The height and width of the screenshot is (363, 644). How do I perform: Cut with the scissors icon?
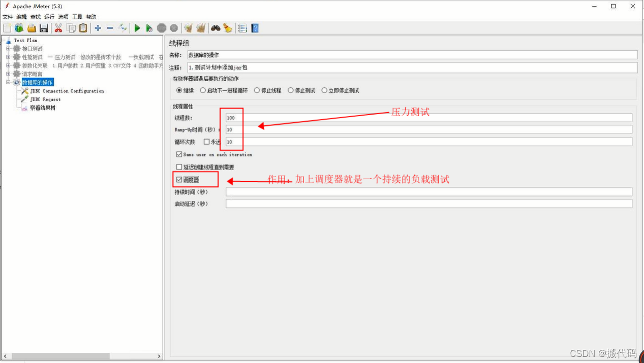tap(58, 28)
